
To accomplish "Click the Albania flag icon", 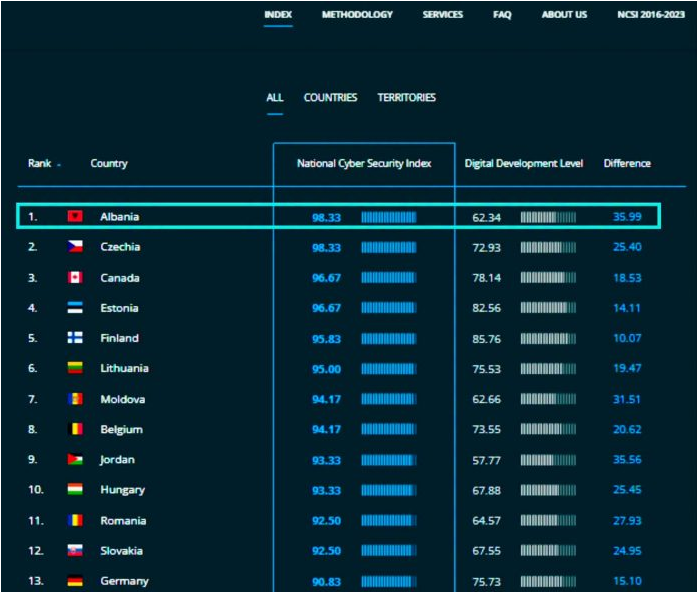I will (75, 216).
